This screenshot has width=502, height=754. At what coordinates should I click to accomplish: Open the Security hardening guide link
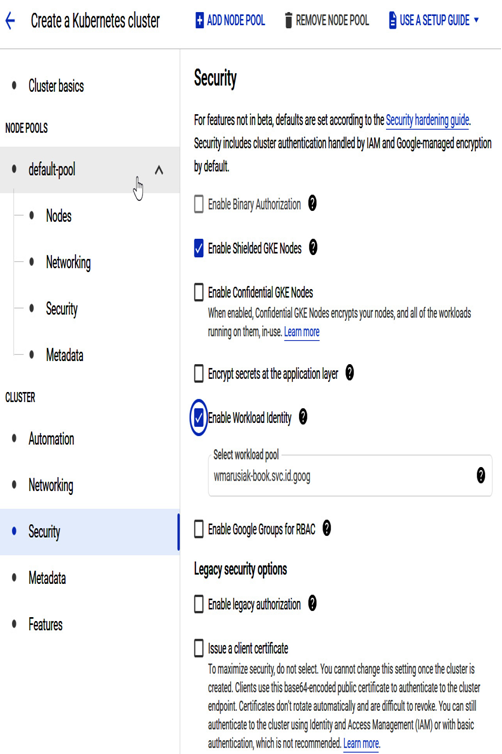coord(427,120)
